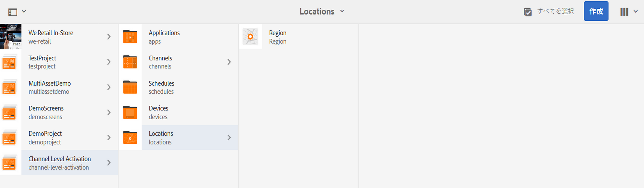The image size is (644, 188).
Task: Click the Locations folder icon
Action: pos(130,138)
